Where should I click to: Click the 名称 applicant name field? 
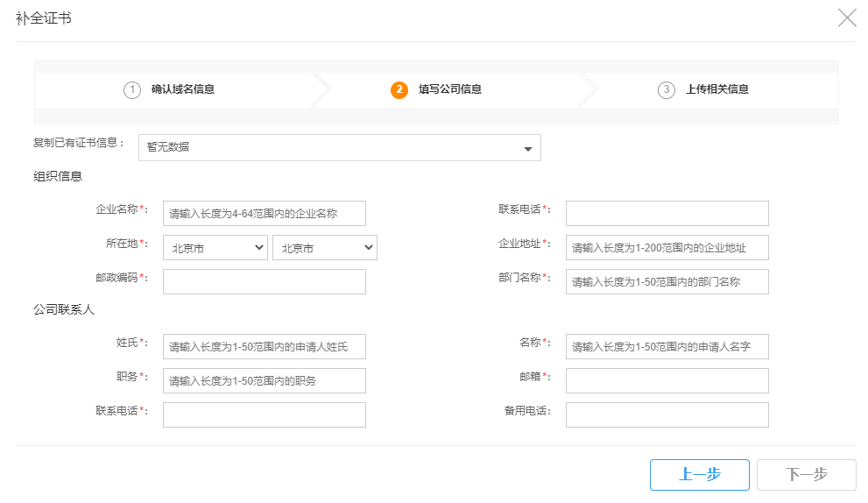point(667,346)
